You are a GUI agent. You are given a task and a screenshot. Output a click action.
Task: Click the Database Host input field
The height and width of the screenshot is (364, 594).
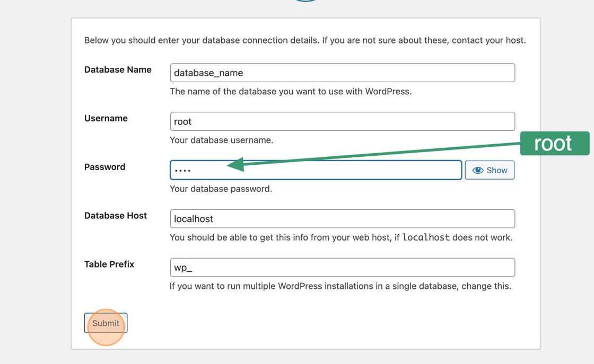coord(342,219)
